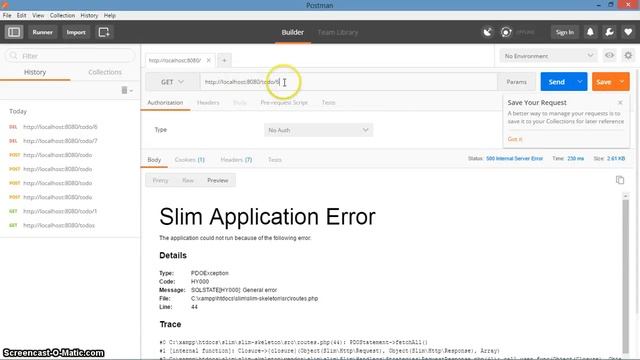Open the No Environment dropdown
The image size is (640, 360).
click(548, 56)
